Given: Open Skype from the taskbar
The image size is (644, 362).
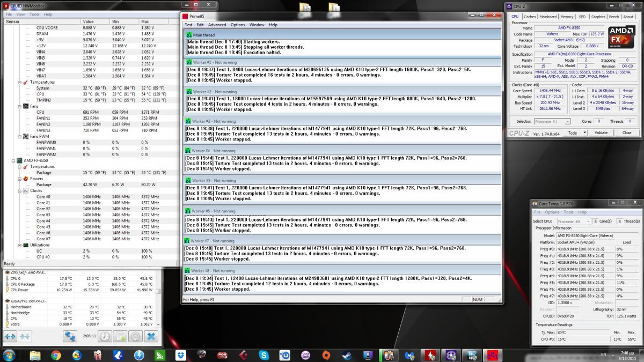Looking at the screenshot, I should [264, 355].
